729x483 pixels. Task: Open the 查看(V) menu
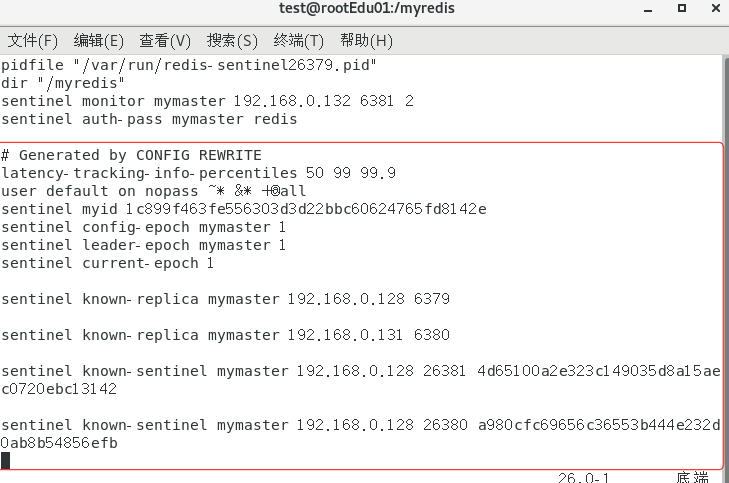[x=165, y=41]
